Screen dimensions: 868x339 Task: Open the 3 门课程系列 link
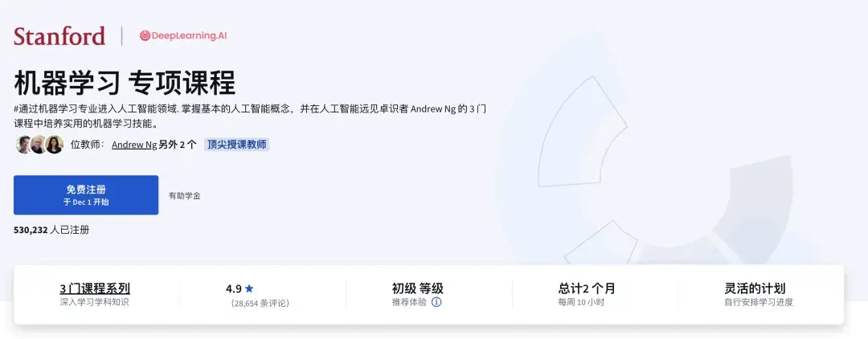pos(95,288)
